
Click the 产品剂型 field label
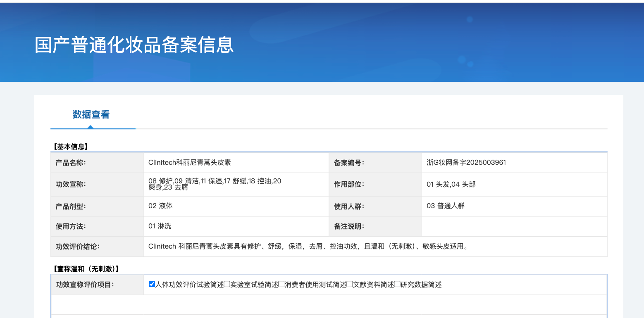(x=71, y=206)
